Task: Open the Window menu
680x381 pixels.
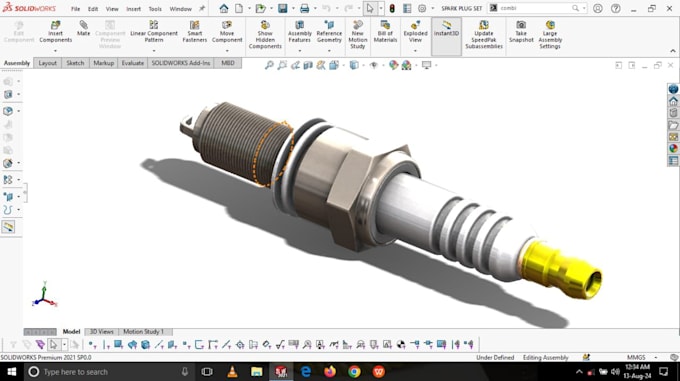Action: tap(180, 9)
